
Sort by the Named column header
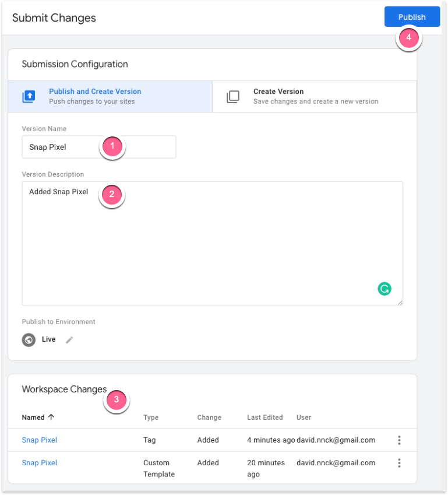(x=33, y=417)
